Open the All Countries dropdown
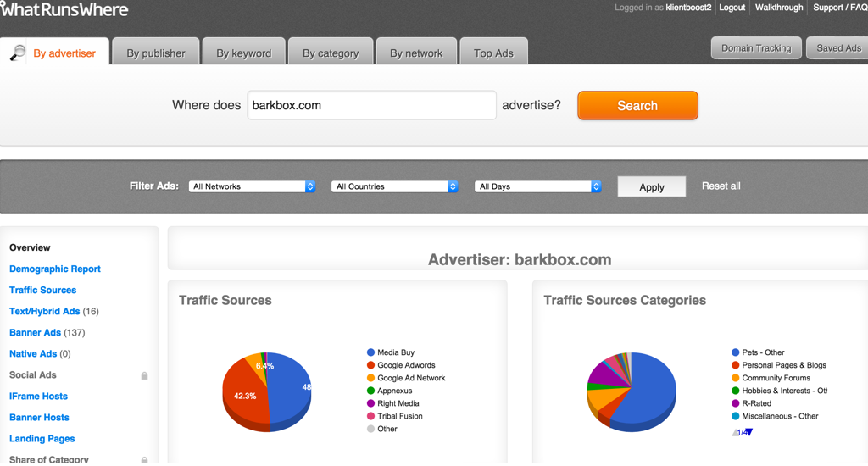The image size is (868, 466). (395, 186)
